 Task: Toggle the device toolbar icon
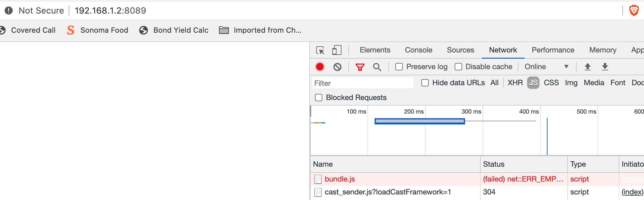337,50
